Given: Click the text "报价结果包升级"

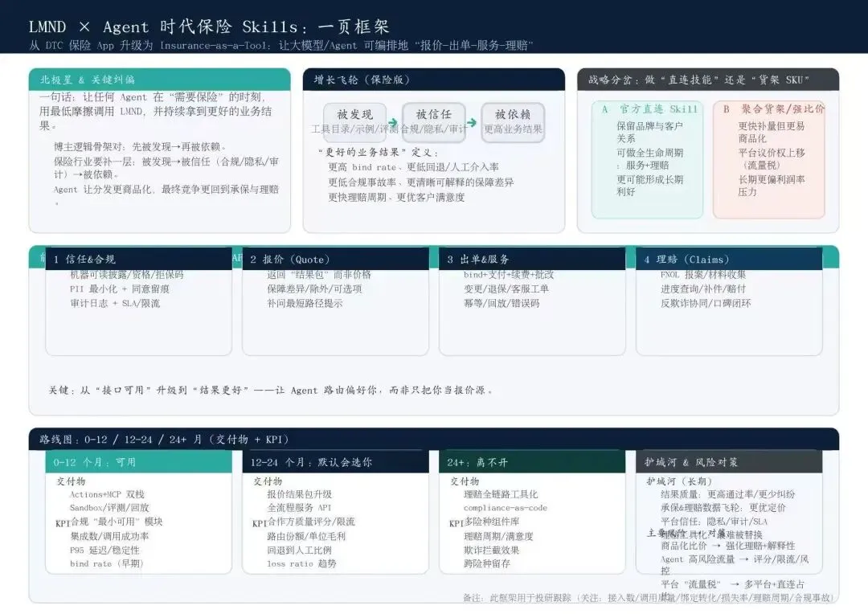Looking at the screenshot, I should point(300,494).
